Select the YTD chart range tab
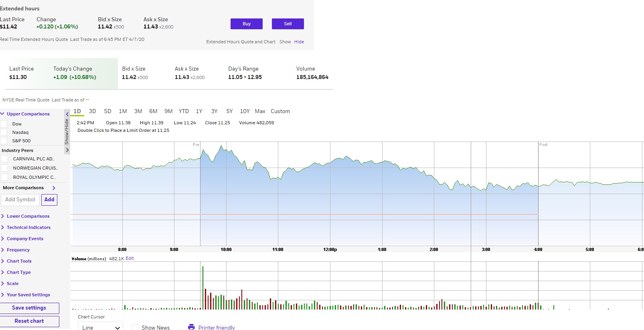The height and width of the screenshot is (330, 644). (184, 111)
